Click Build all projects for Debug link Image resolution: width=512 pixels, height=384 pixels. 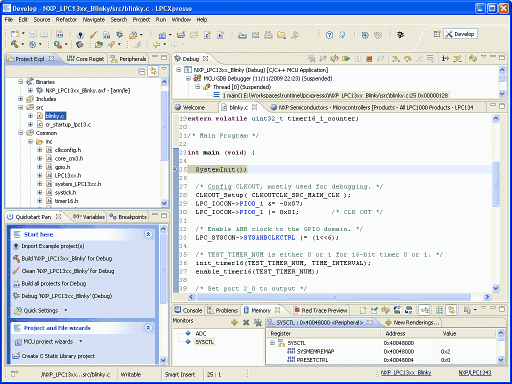click(54, 284)
